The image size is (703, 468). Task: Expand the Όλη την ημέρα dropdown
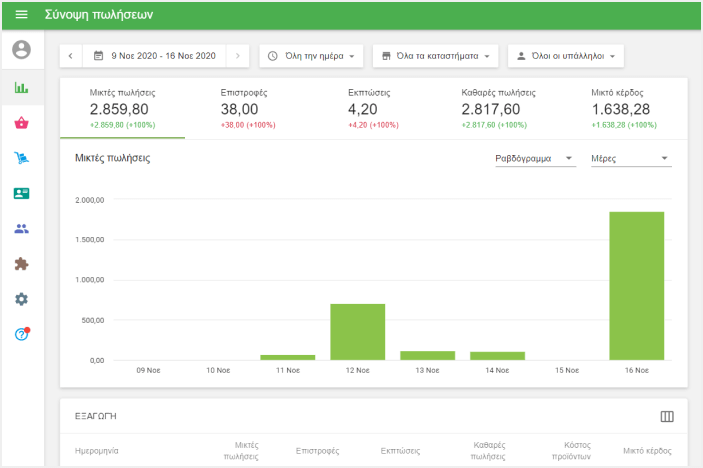(311, 56)
